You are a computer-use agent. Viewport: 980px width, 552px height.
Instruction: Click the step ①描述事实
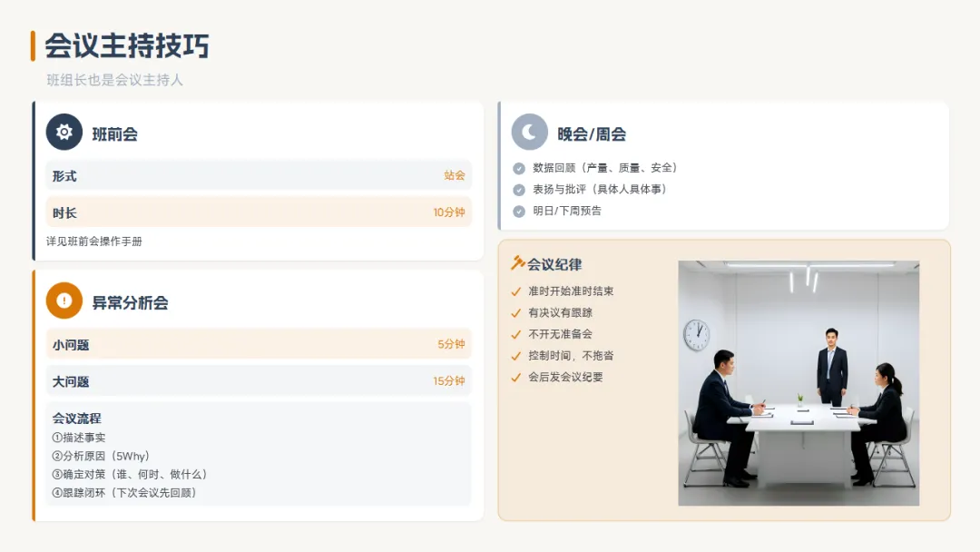(x=79, y=438)
